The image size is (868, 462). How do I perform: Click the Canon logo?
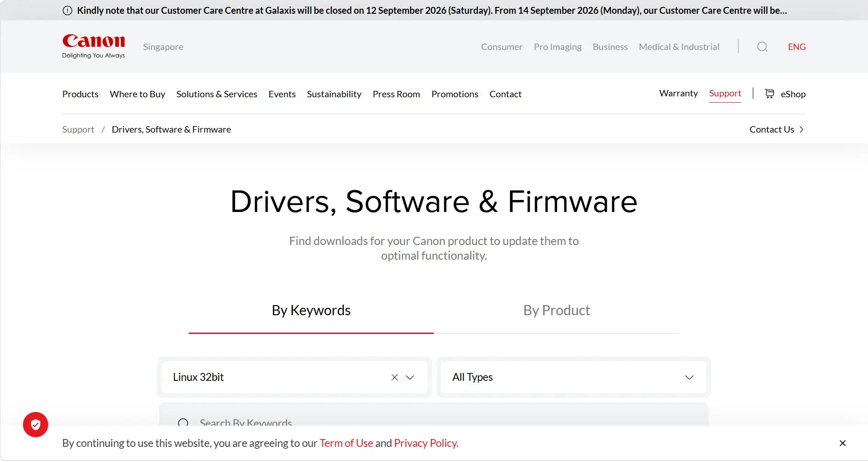tap(94, 46)
